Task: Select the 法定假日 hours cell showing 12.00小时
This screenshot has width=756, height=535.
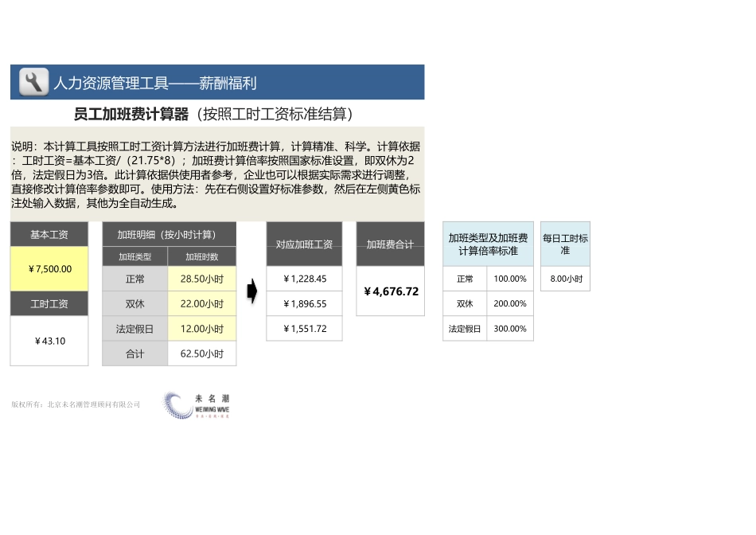Action: (x=201, y=328)
